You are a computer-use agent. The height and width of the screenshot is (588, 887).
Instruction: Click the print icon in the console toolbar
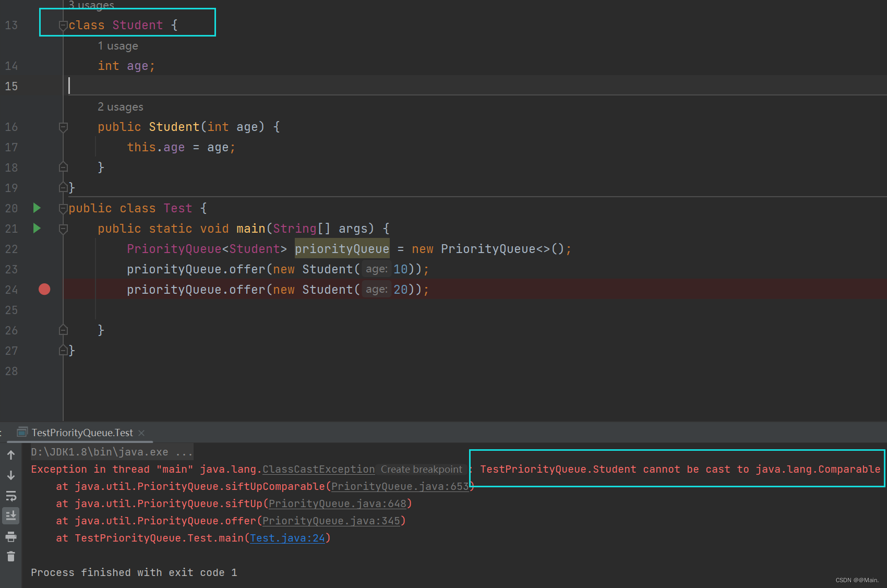coord(11,536)
